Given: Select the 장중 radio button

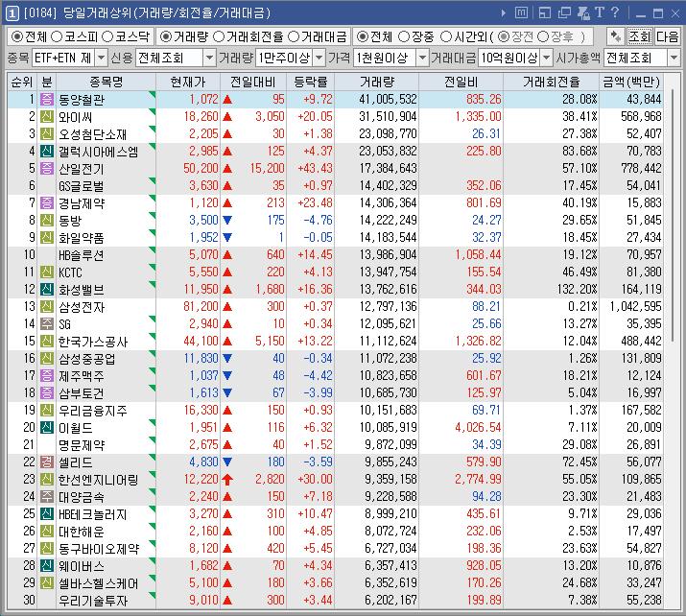Looking at the screenshot, I should (x=404, y=36).
